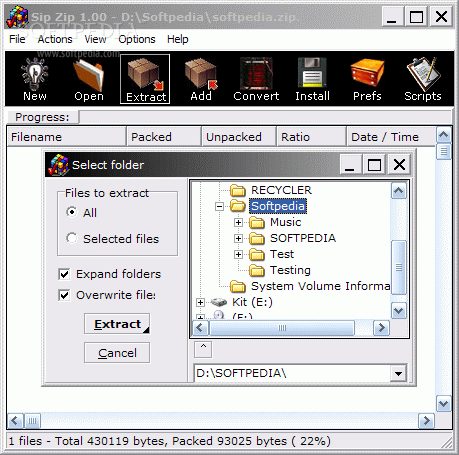The height and width of the screenshot is (455, 459).
Task: Select the Selected files radio option
Action: (71, 238)
